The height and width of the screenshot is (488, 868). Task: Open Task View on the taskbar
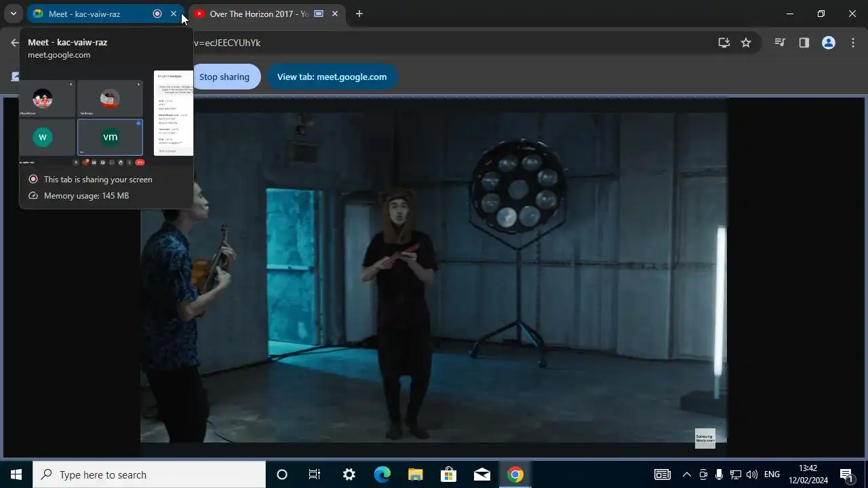click(x=315, y=474)
